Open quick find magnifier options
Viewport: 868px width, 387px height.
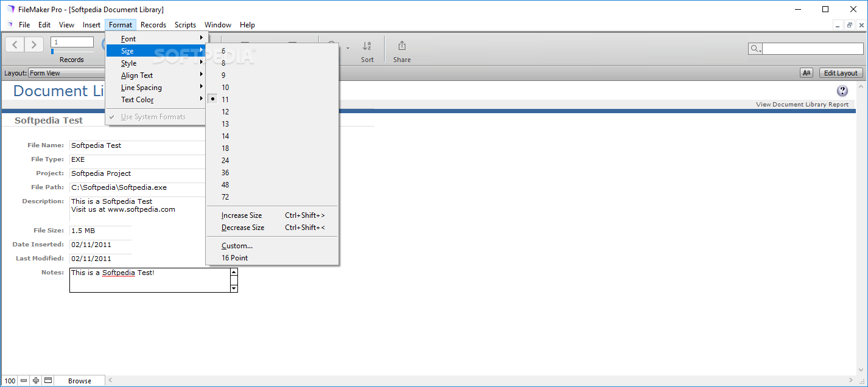(x=755, y=49)
